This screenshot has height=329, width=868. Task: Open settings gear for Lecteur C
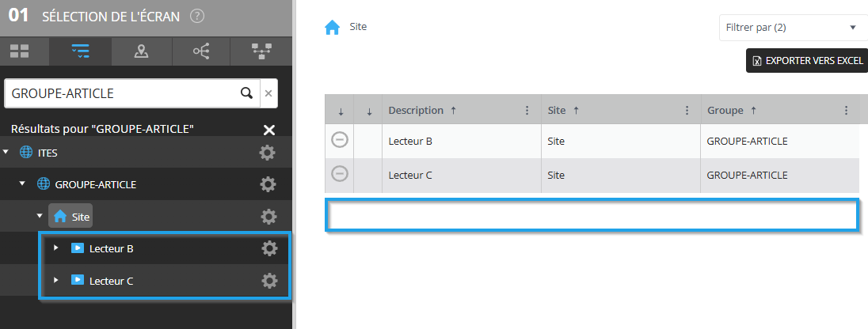[269, 281]
